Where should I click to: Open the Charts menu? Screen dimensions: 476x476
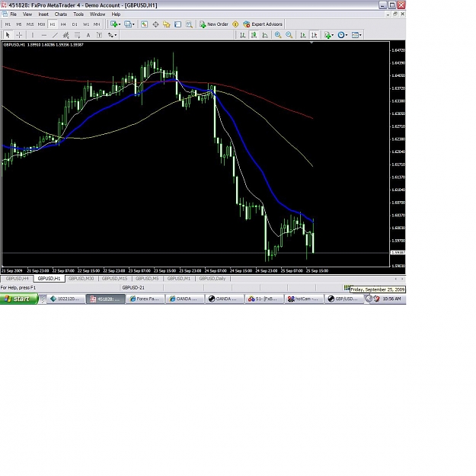click(x=61, y=14)
